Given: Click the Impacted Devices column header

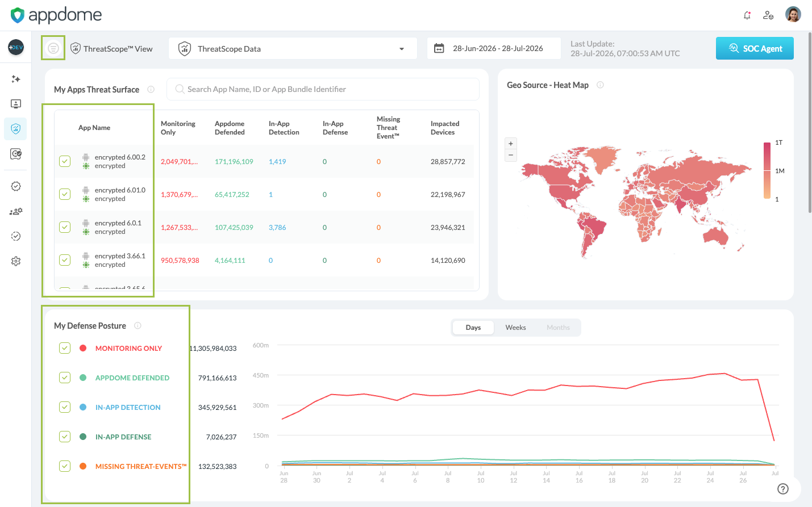Looking at the screenshot, I should [445, 128].
